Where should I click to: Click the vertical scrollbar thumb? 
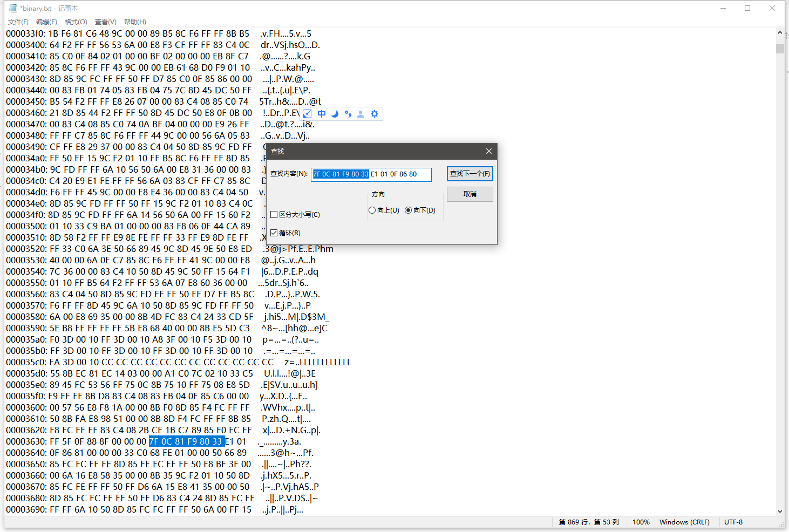tap(780, 49)
